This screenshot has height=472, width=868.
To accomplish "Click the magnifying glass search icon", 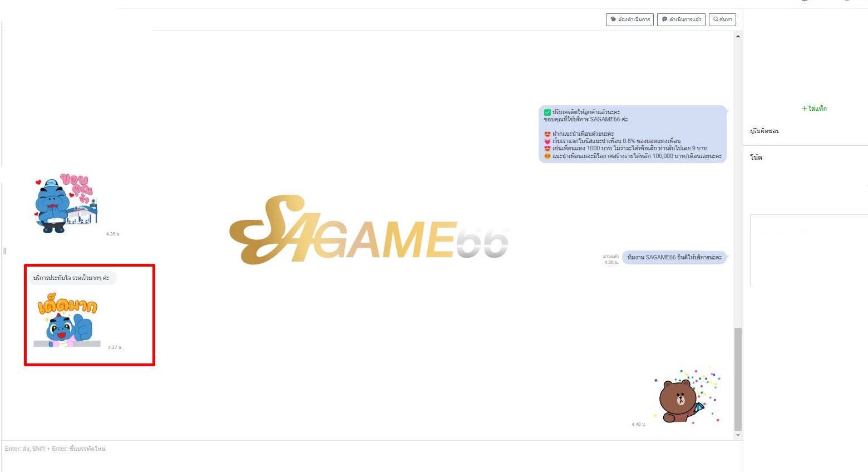I will click(x=716, y=19).
